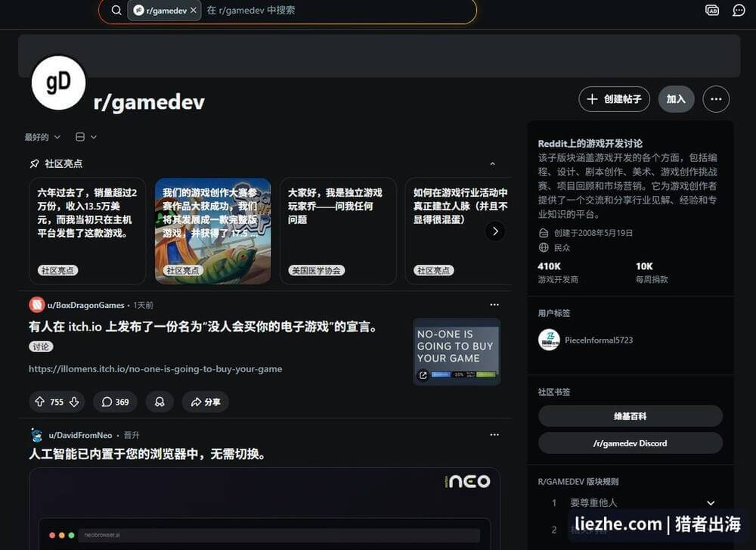The height and width of the screenshot is (550, 756).
Task: Open the /r/gamedev Discord bookmark
Action: (x=631, y=443)
